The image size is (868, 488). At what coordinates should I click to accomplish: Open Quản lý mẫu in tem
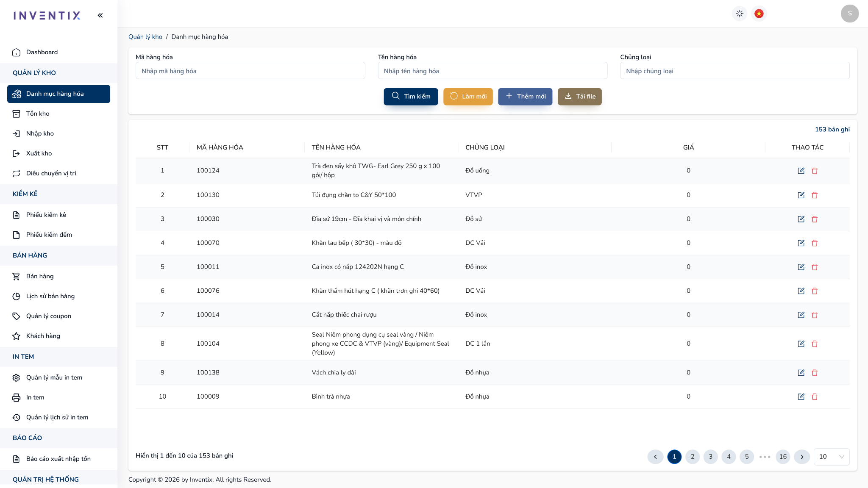[58, 377]
